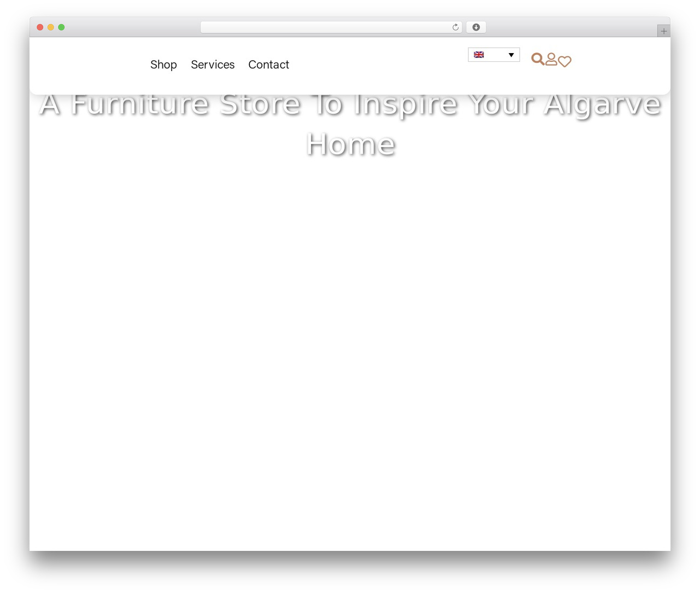Click the word 'Home' in the hero heading

coord(351,144)
